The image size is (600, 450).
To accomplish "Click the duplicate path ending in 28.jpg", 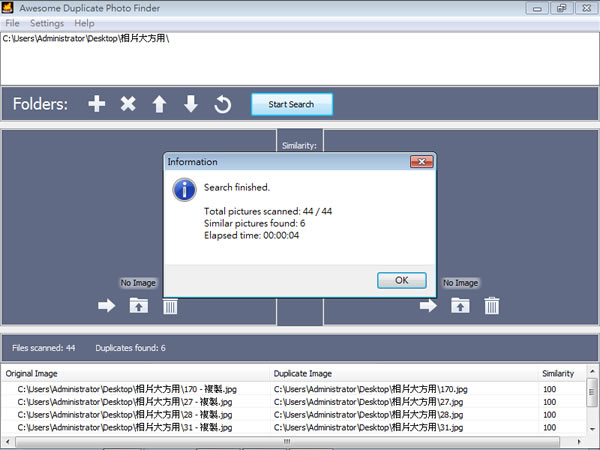I will [x=368, y=414].
